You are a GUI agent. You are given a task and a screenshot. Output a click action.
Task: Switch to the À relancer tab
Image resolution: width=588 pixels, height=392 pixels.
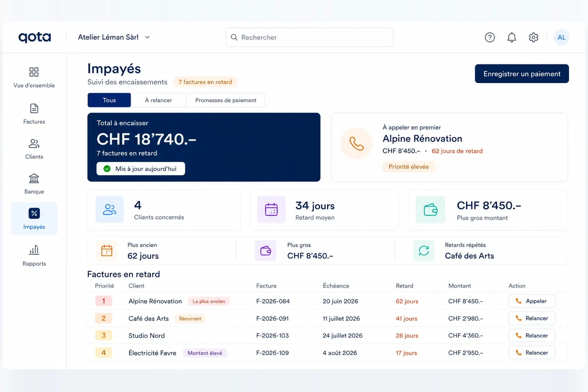158,100
